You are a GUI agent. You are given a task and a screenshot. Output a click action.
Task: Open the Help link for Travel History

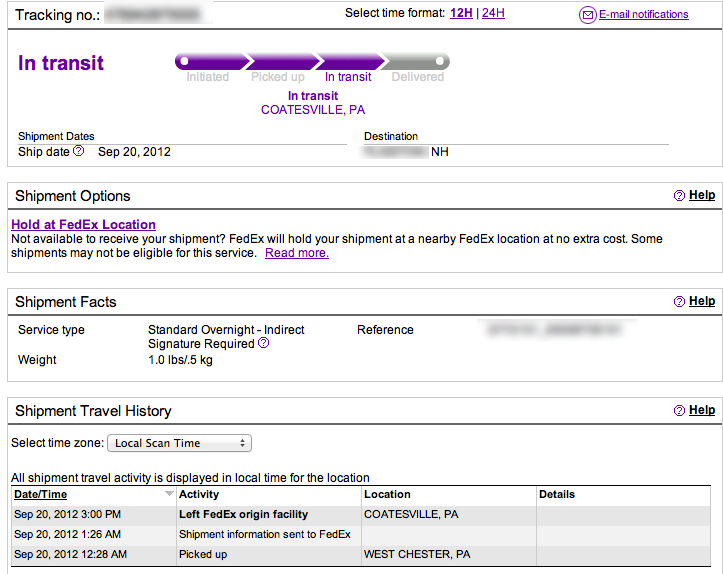pos(702,410)
